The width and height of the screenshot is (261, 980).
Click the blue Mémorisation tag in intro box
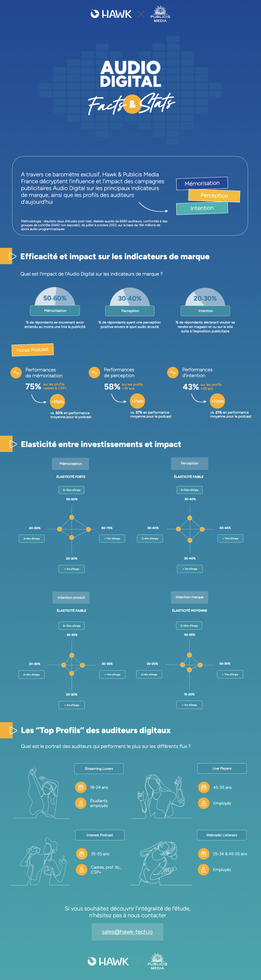coord(202,183)
